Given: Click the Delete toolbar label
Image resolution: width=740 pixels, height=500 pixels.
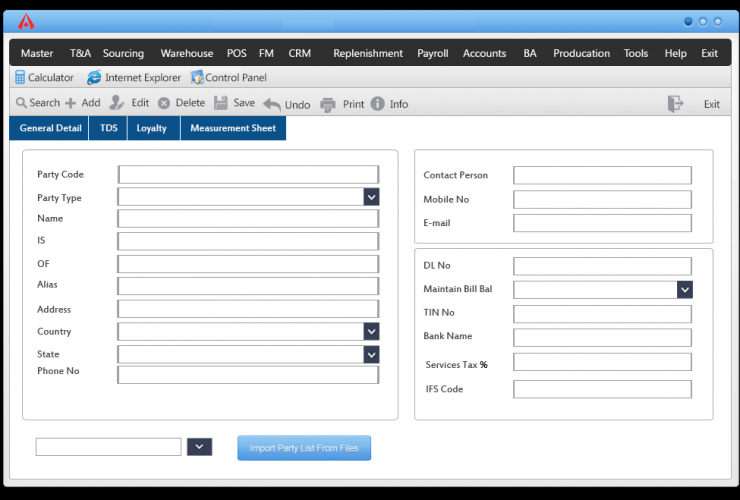Looking at the screenshot, I should point(190,102).
